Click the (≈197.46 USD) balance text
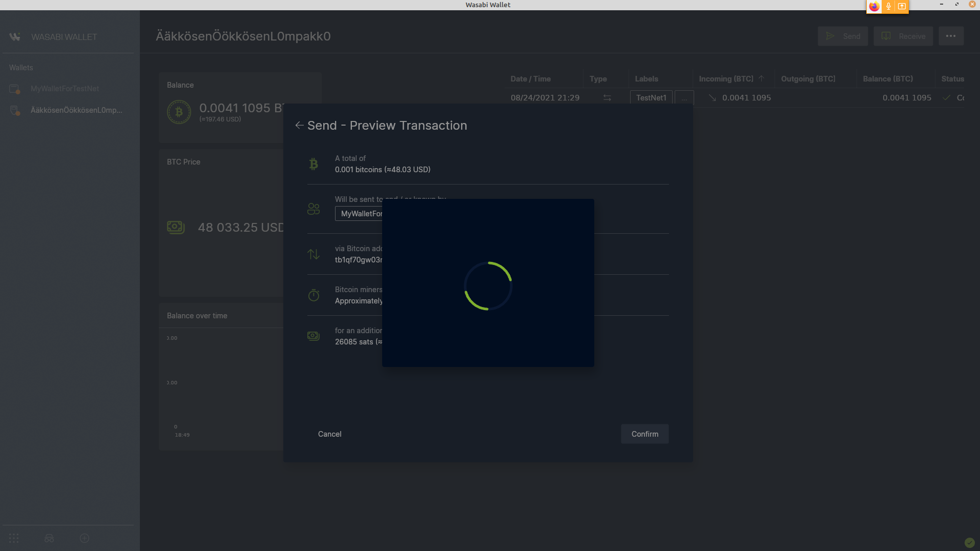This screenshot has height=551, width=980. pos(220,119)
